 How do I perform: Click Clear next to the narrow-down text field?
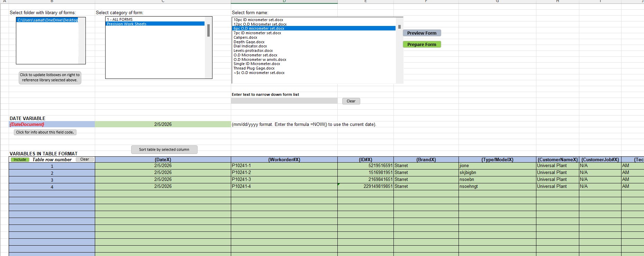click(351, 101)
